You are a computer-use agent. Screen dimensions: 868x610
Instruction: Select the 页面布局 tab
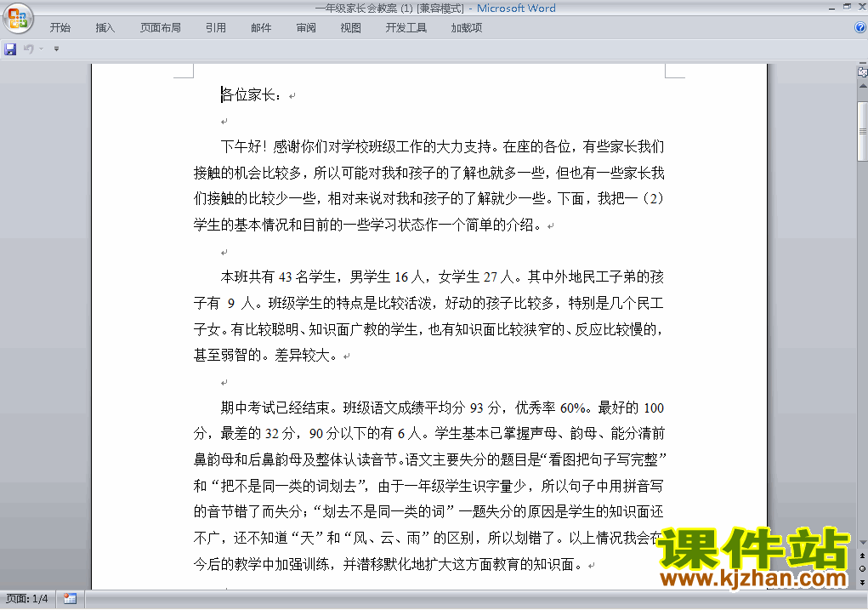click(161, 28)
